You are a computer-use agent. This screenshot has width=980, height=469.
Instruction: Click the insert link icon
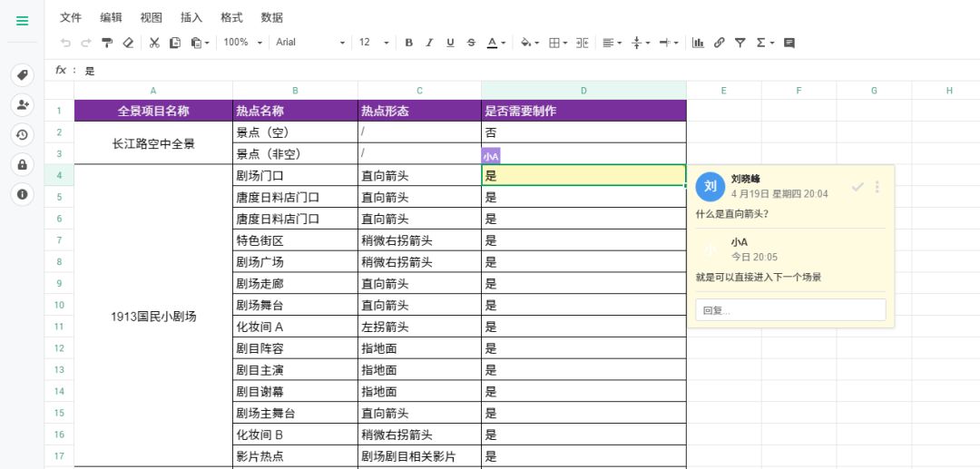click(x=720, y=43)
